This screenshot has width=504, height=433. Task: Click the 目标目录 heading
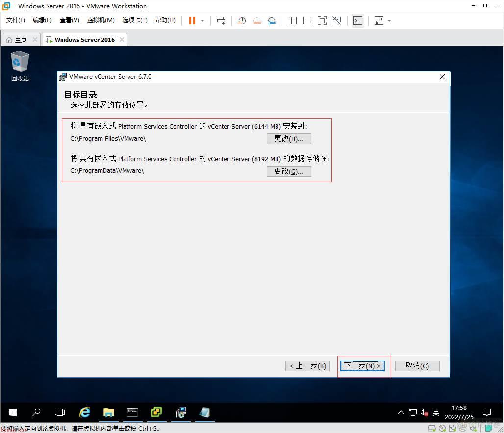(x=80, y=95)
